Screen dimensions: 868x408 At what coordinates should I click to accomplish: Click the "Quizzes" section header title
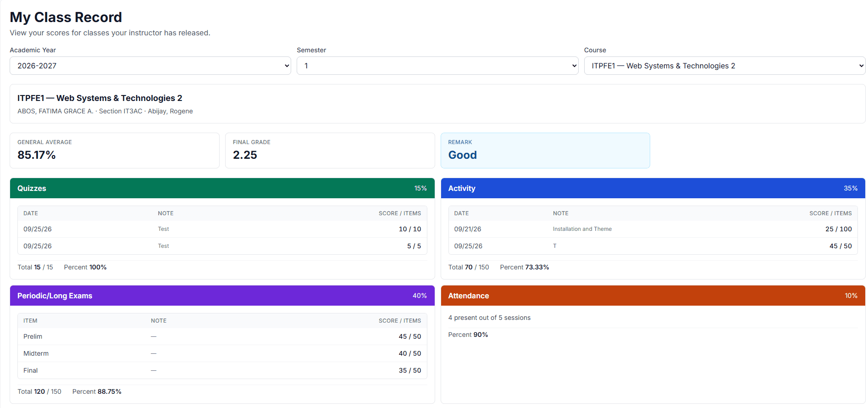tap(32, 188)
